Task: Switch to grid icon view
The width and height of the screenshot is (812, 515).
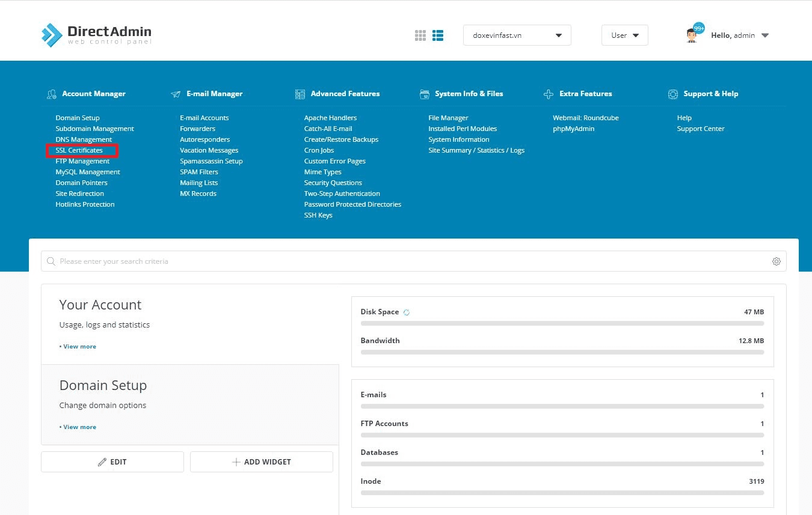Action: 420,35
